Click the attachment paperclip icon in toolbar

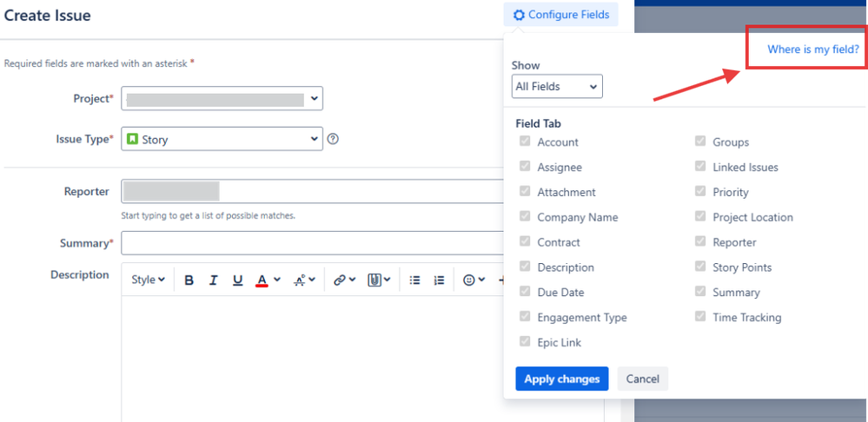click(x=374, y=280)
